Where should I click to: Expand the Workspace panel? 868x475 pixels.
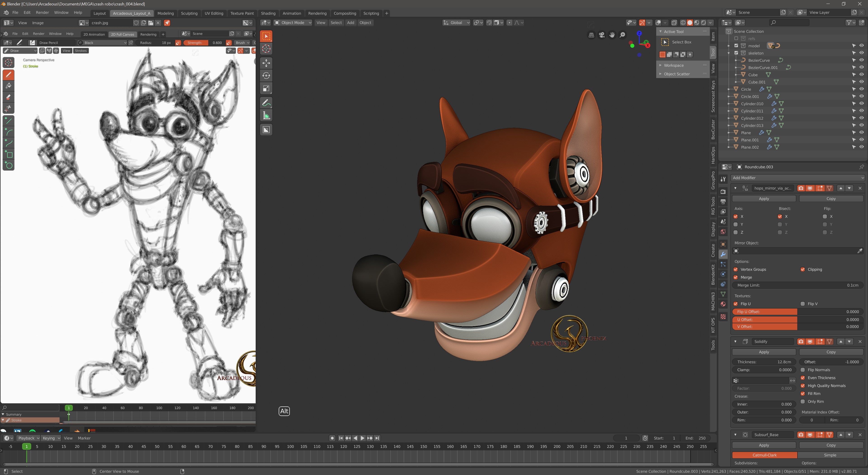coord(674,65)
